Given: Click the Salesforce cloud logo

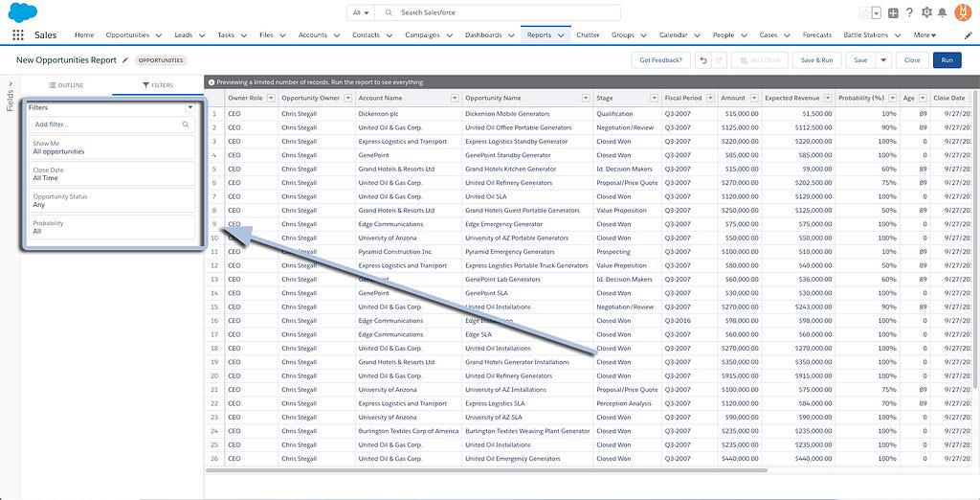Looking at the screenshot, I should coord(21,11).
